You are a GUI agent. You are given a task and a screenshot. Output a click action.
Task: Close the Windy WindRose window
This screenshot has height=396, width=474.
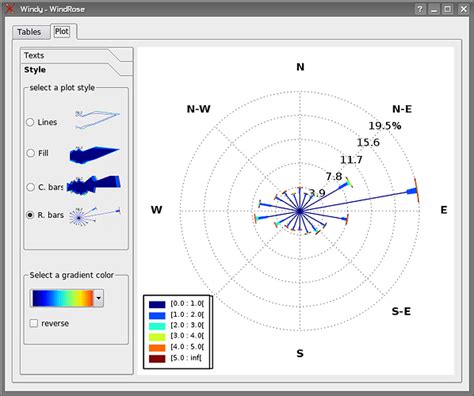click(x=464, y=9)
